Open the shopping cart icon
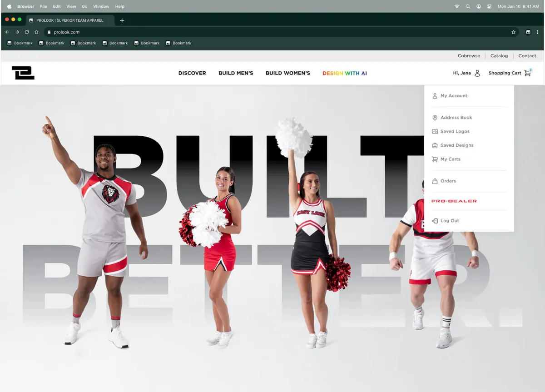 [527, 73]
